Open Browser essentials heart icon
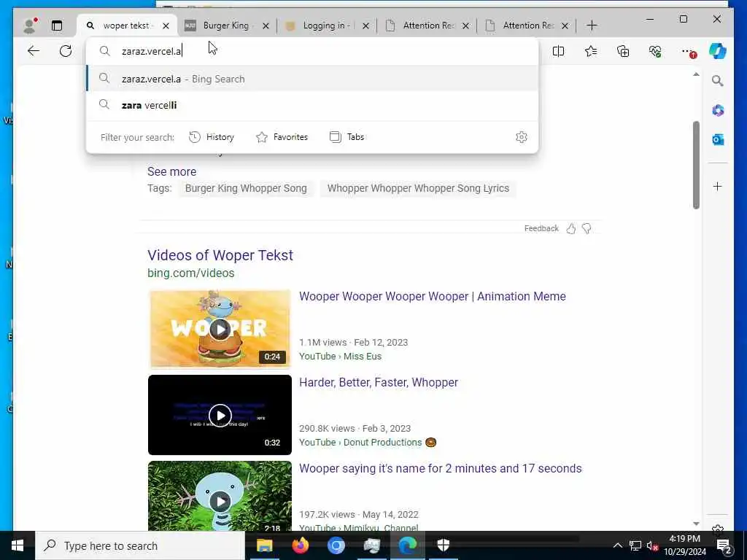The height and width of the screenshot is (560, 747). (655, 51)
